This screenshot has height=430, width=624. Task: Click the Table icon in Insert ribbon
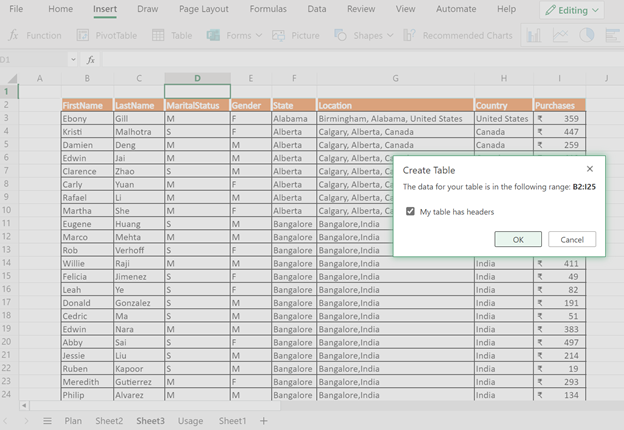tap(158, 35)
